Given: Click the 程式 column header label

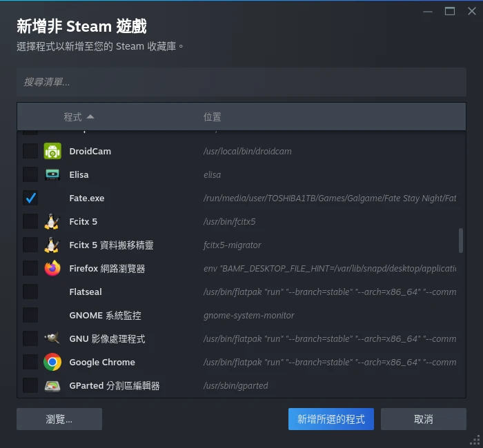Looking at the screenshot, I should (x=72, y=116).
